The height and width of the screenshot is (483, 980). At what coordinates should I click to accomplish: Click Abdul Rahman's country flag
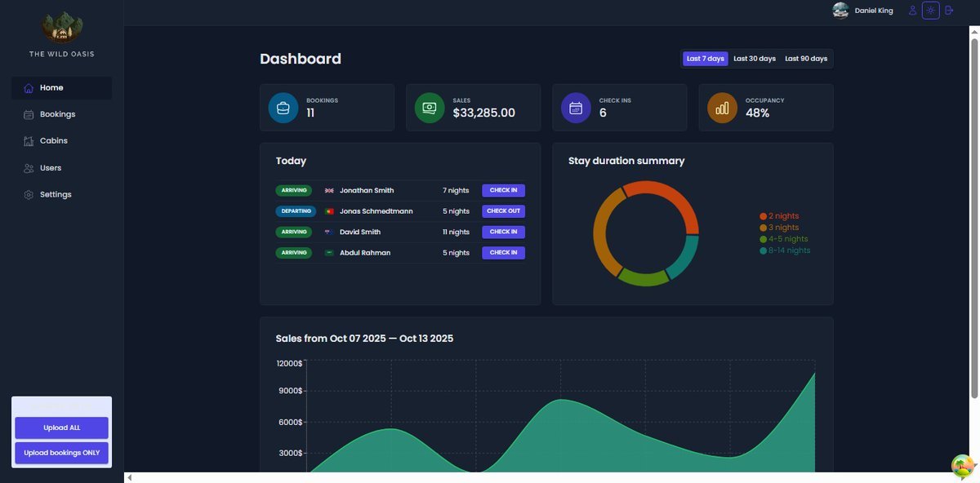coord(329,253)
